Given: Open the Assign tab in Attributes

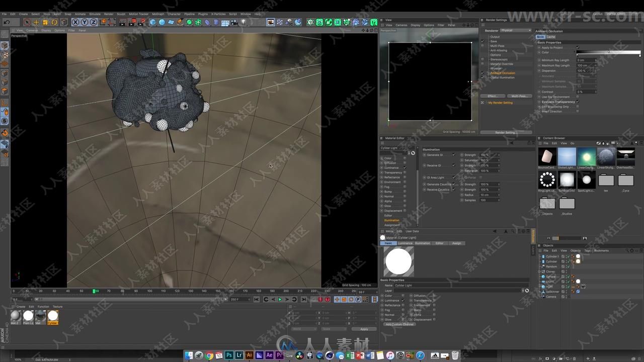Looking at the screenshot, I should point(456,243).
